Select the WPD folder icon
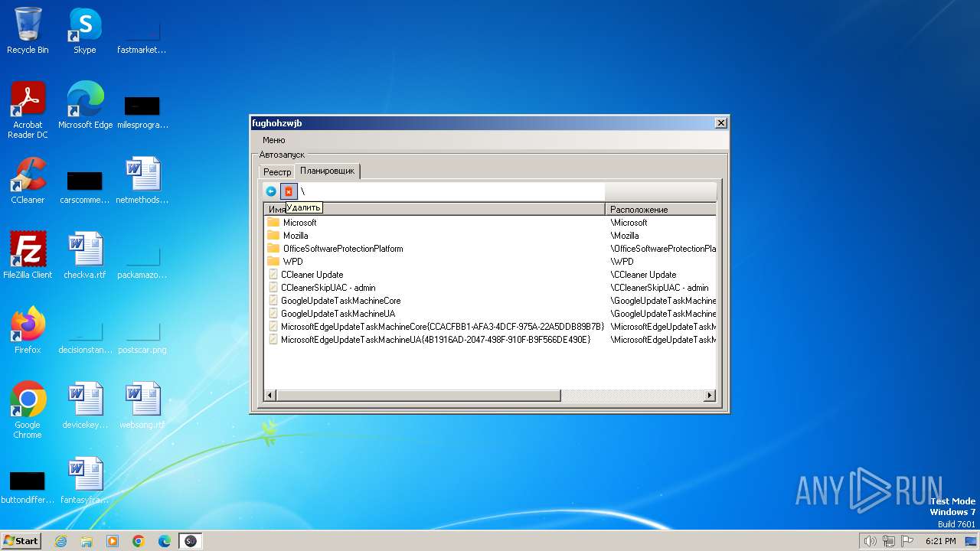Viewport: 980px width, 551px height. [273, 262]
